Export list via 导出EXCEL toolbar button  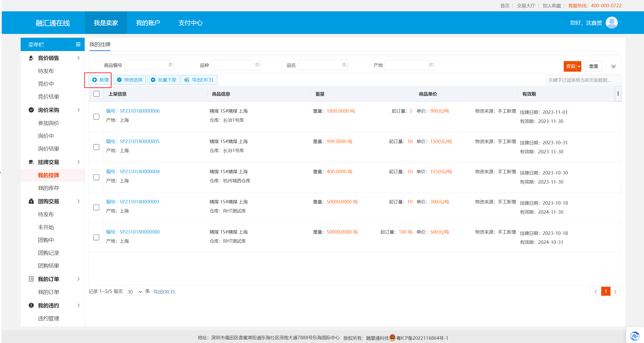tap(199, 80)
